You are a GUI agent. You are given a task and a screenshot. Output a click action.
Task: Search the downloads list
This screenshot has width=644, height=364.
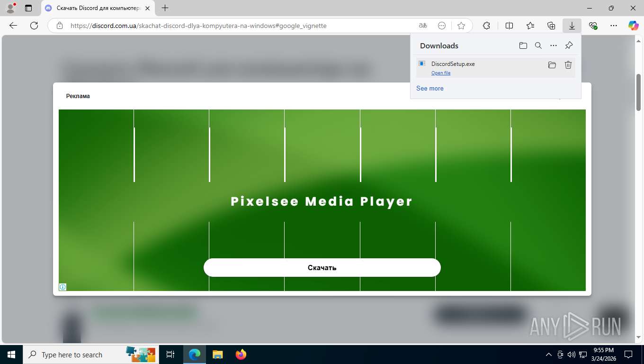point(538,45)
